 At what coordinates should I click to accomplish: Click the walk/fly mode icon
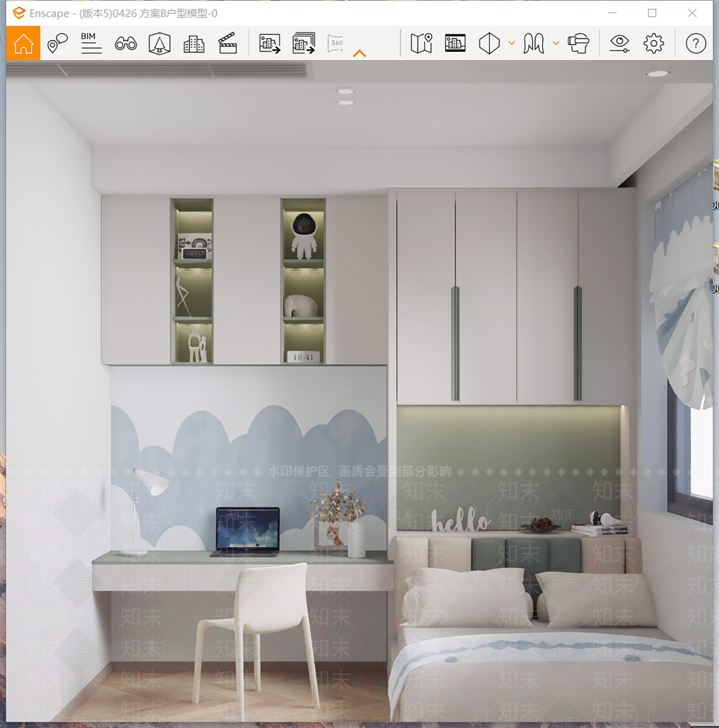click(x=533, y=44)
